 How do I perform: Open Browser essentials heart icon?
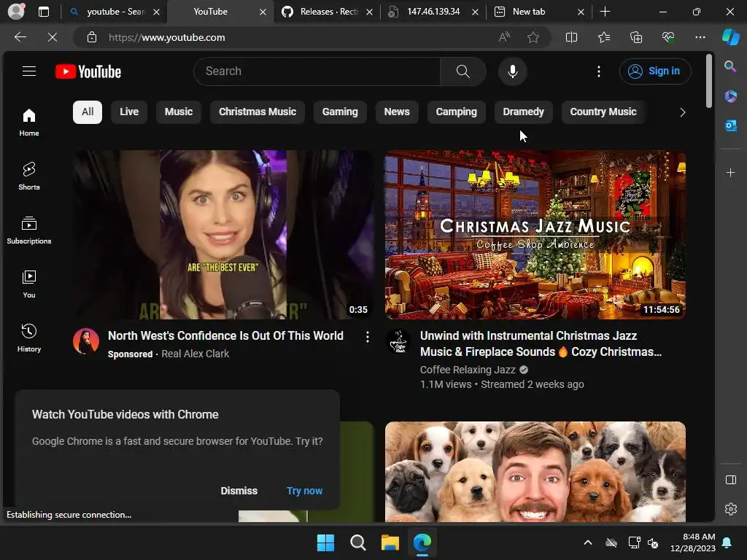click(668, 37)
